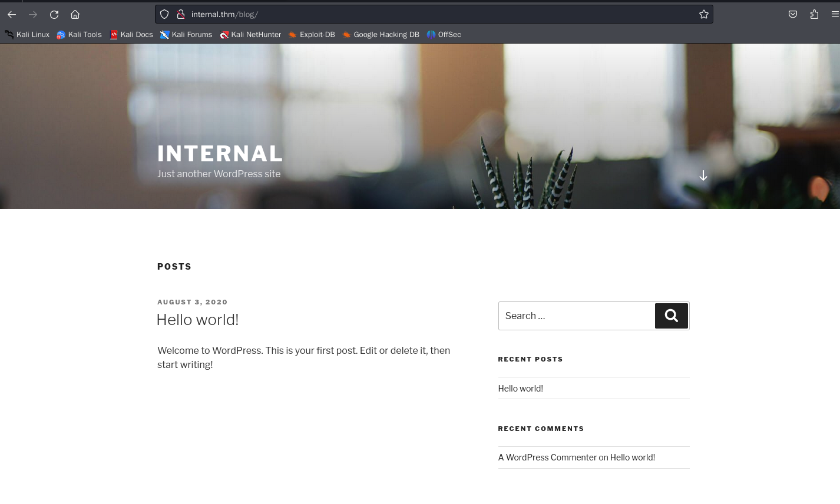This screenshot has width=840, height=504.
Task: Open the Kali NetHunter bookmark
Action: (x=250, y=35)
